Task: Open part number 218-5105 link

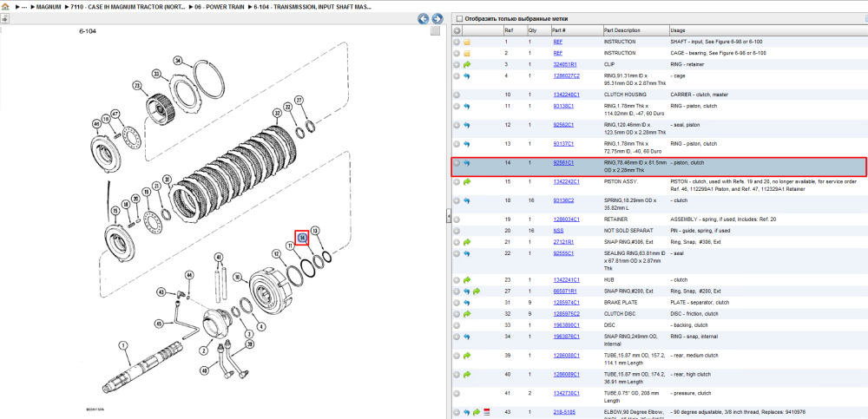Action: click(563, 412)
